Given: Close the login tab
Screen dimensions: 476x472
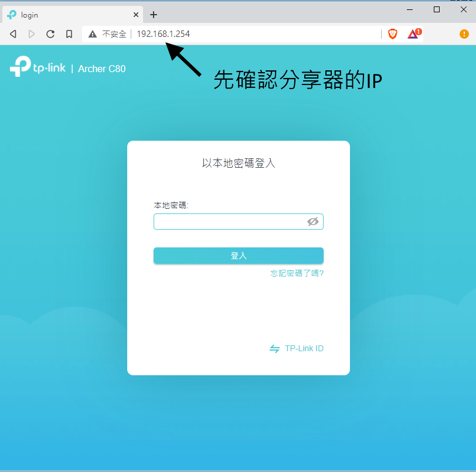Looking at the screenshot, I should [x=136, y=15].
